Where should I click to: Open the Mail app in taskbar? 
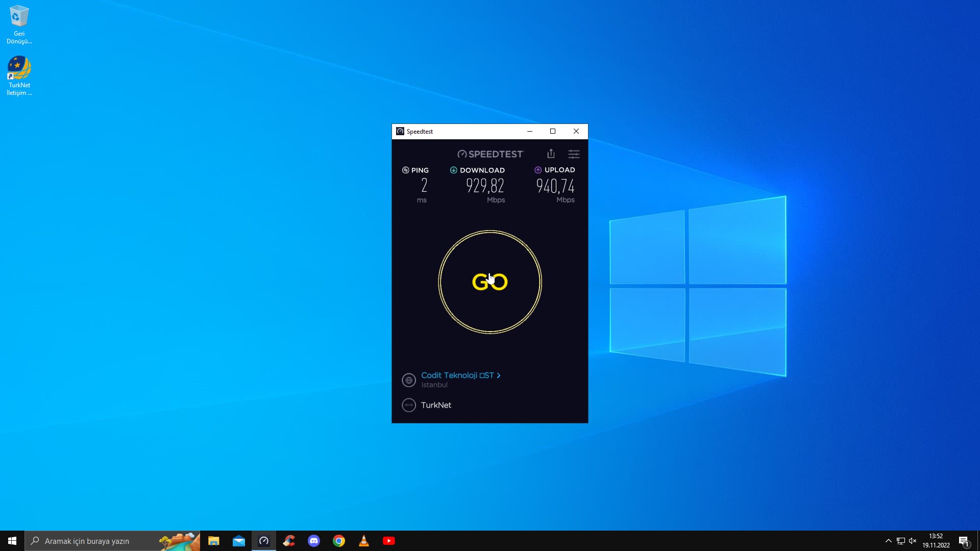(x=239, y=541)
